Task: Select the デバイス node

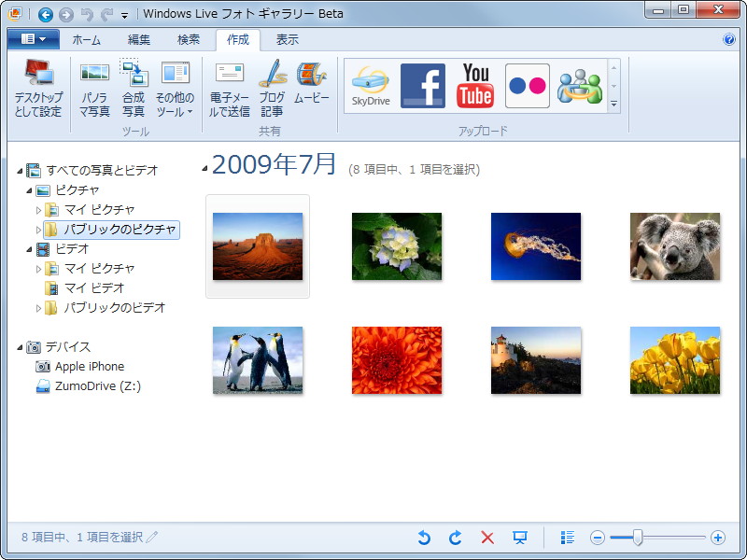Action: (x=58, y=346)
